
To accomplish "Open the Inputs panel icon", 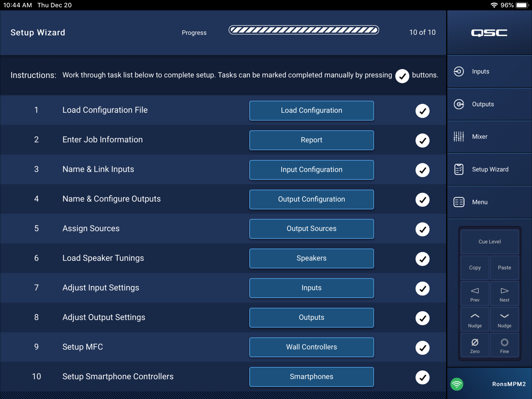I will tap(459, 71).
